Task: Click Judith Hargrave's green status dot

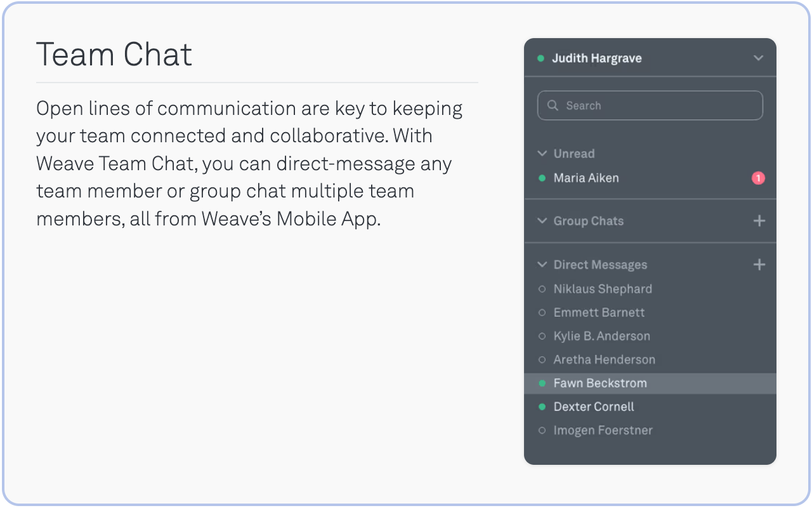Action: (540, 58)
